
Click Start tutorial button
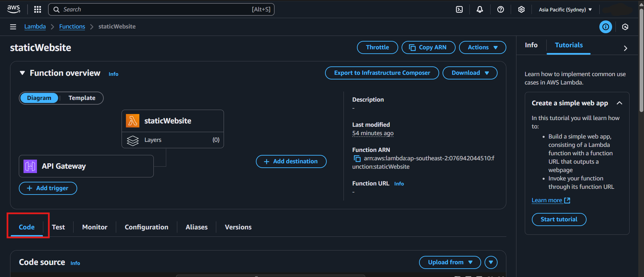559,219
